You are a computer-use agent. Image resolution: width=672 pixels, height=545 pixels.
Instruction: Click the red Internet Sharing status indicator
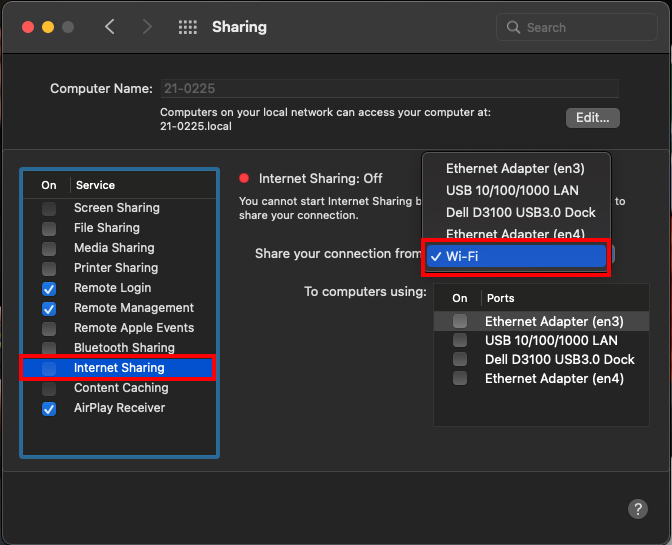(244, 179)
